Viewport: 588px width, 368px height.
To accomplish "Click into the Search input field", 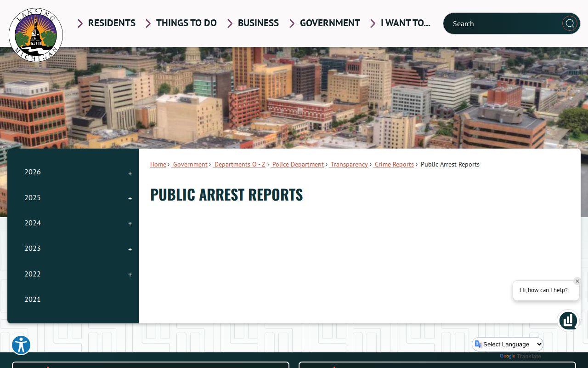I will (503, 23).
